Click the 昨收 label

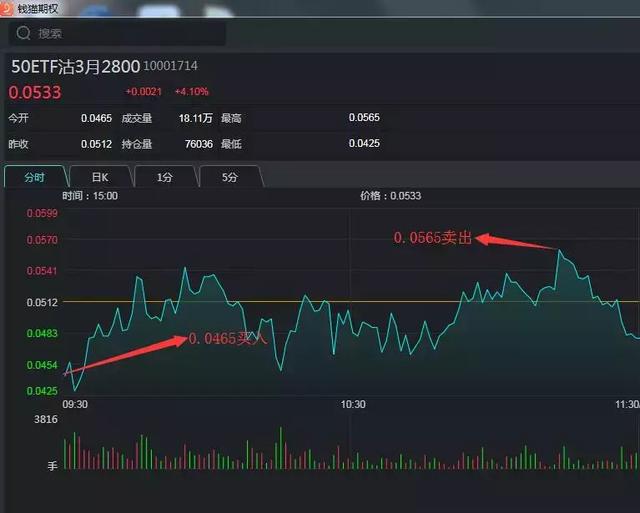point(18,144)
